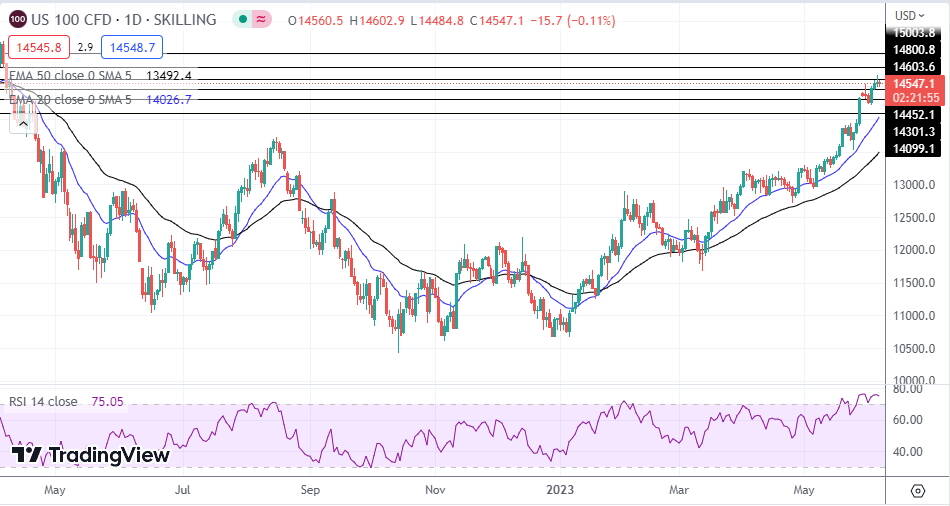The width and height of the screenshot is (950, 506).
Task: Click the 10500.0 price axis label
Action: tap(914, 348)
